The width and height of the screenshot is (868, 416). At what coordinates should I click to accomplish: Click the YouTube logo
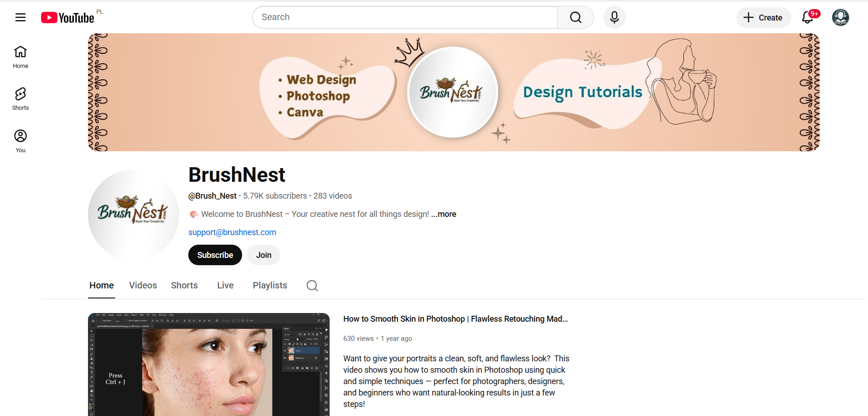coord(67,17)
